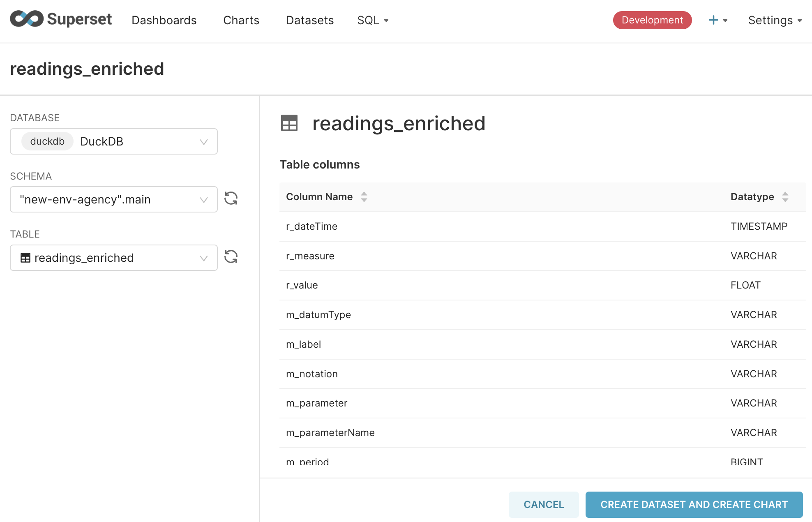812x522 pixels.
Task: Open the SQL menu
Action: click(373, 20)
